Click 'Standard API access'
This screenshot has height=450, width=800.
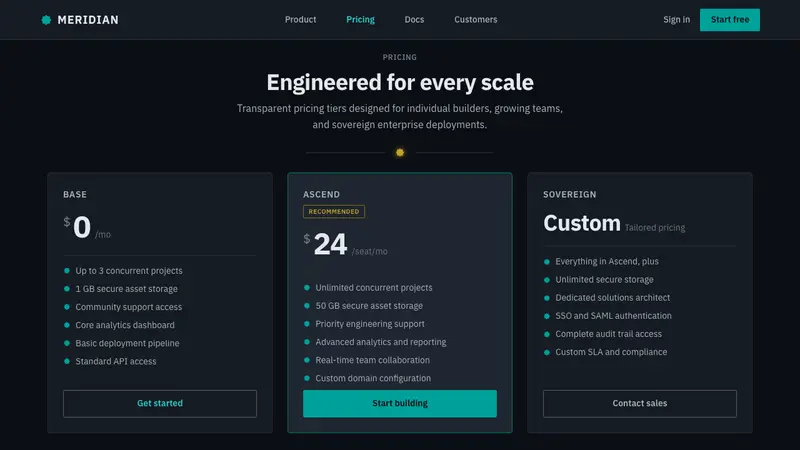[116, 361]
